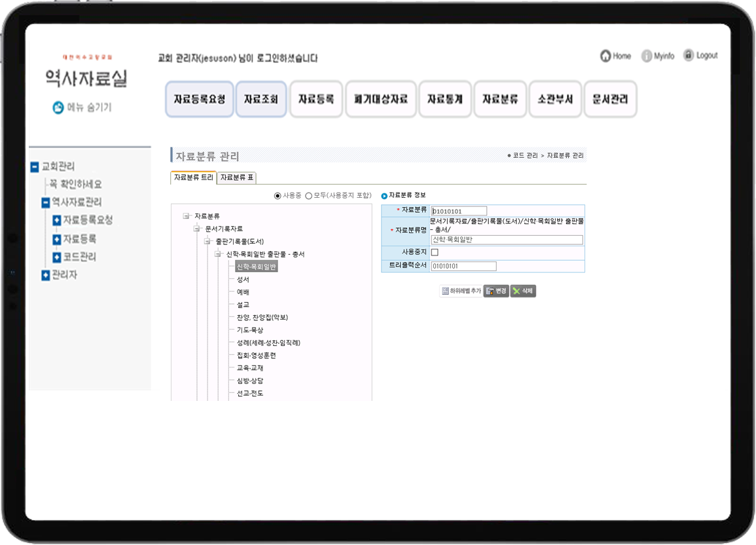
Task: Open the 자료통계 menu
Action: pyautogui.click(x=445, y=100)
